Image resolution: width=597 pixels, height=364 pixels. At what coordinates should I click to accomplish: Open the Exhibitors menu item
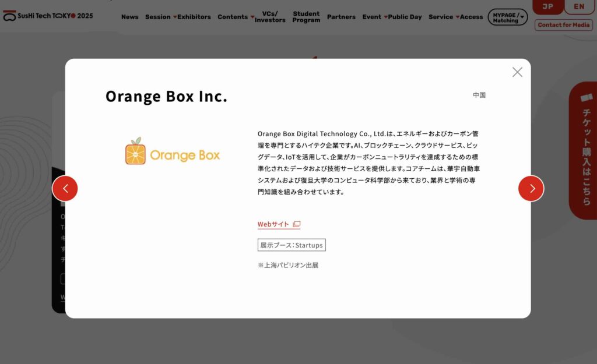pyautogui.click(x=194, y=17)
